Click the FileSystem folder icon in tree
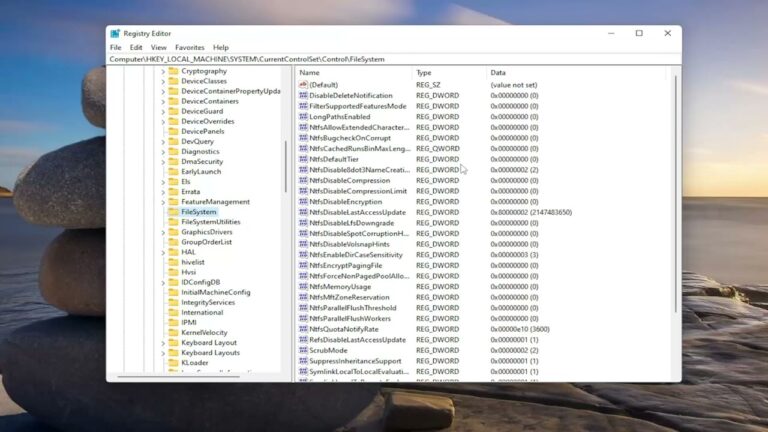This screenshot has height=432, width=768. 173,212
